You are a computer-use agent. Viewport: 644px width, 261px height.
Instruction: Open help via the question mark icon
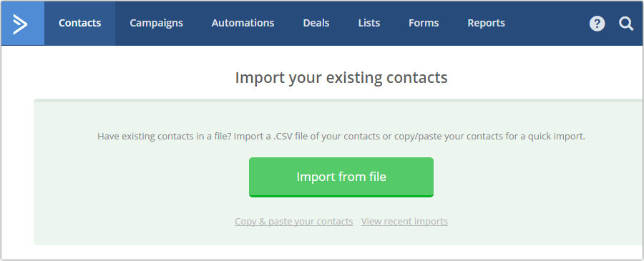click(x=597, y=24)
